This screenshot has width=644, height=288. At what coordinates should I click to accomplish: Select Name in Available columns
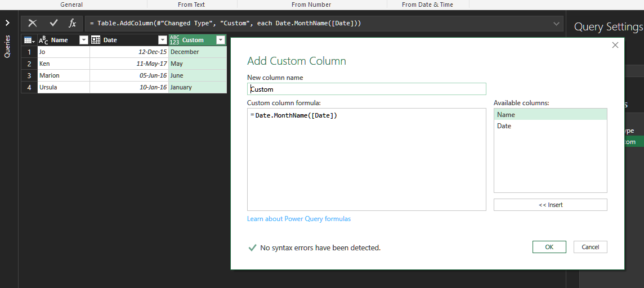(x=551, y=115)
